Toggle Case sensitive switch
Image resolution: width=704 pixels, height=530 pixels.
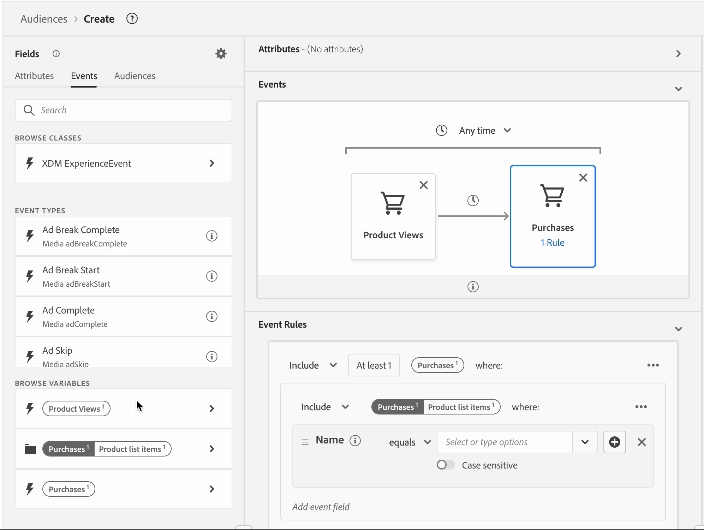pos(445,465)
